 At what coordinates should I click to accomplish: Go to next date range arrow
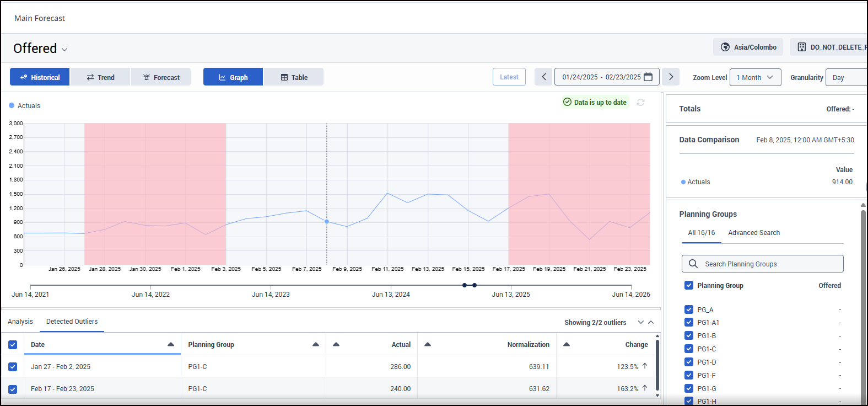click(x=671, y=77)
